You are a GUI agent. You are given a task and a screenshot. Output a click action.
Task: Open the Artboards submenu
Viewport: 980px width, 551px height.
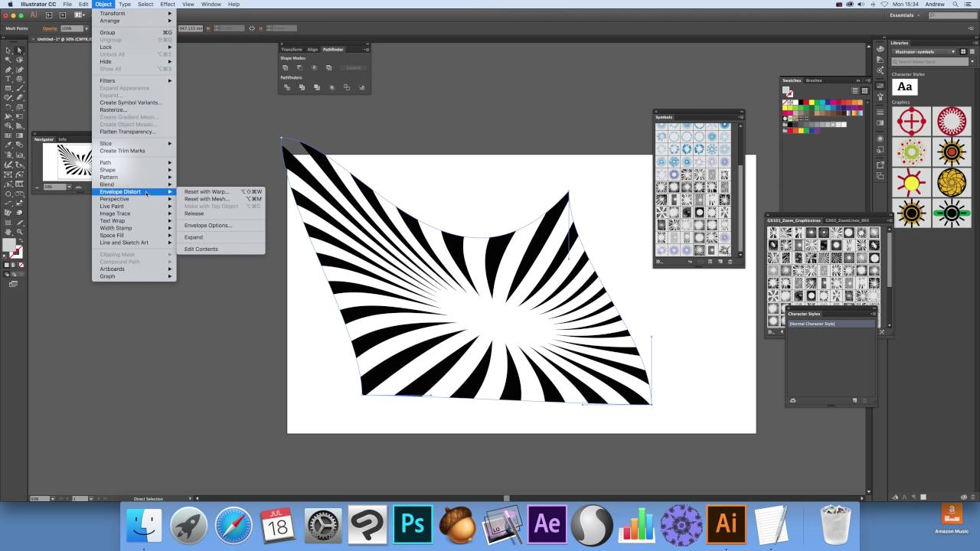[134, 269]
